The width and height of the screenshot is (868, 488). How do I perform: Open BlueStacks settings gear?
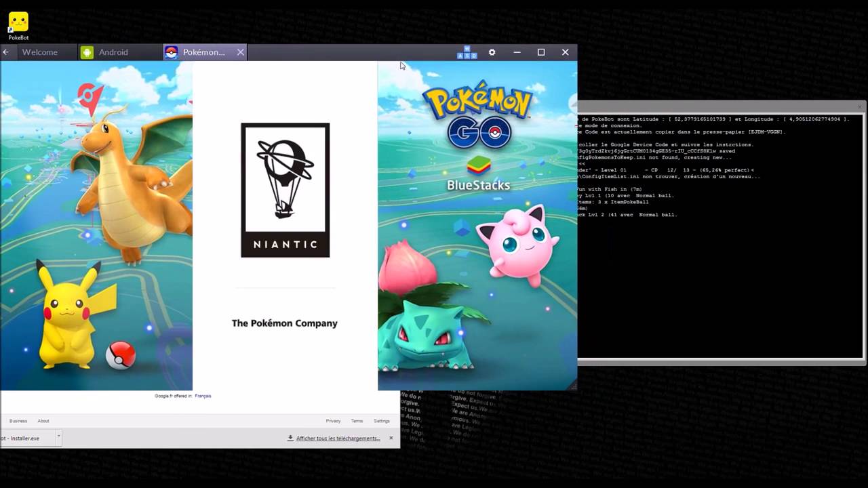click(492, 52)
